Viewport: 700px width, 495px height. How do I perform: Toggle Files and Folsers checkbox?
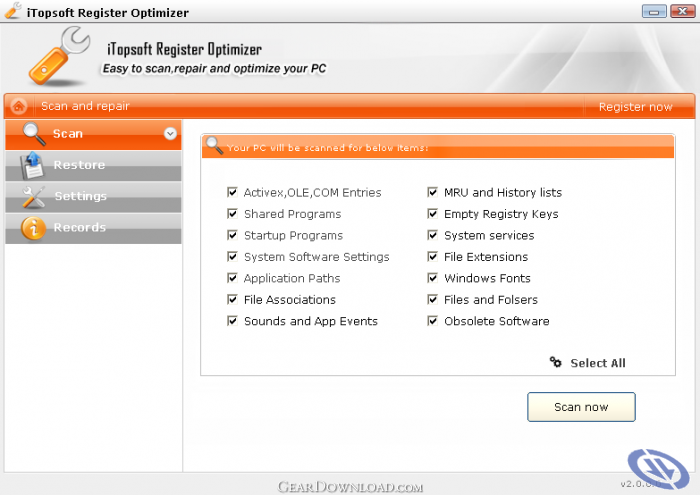click(x=432, y=299)
